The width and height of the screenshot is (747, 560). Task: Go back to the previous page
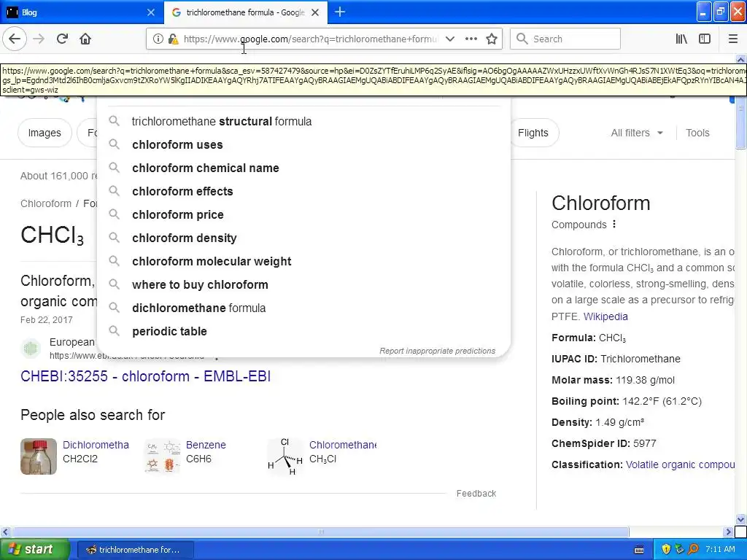point(15,39)
